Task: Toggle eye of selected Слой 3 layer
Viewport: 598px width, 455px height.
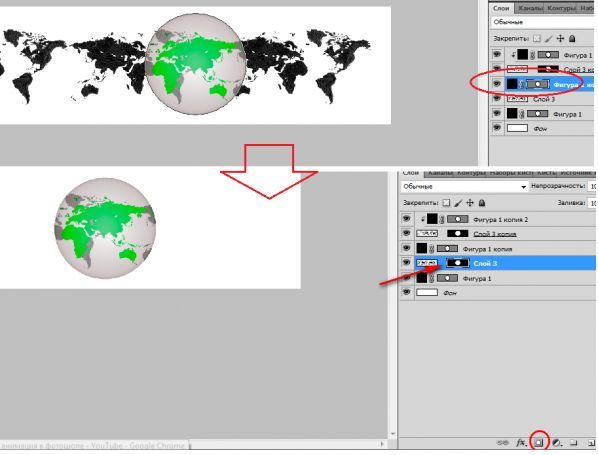Action: pos(407,263)
